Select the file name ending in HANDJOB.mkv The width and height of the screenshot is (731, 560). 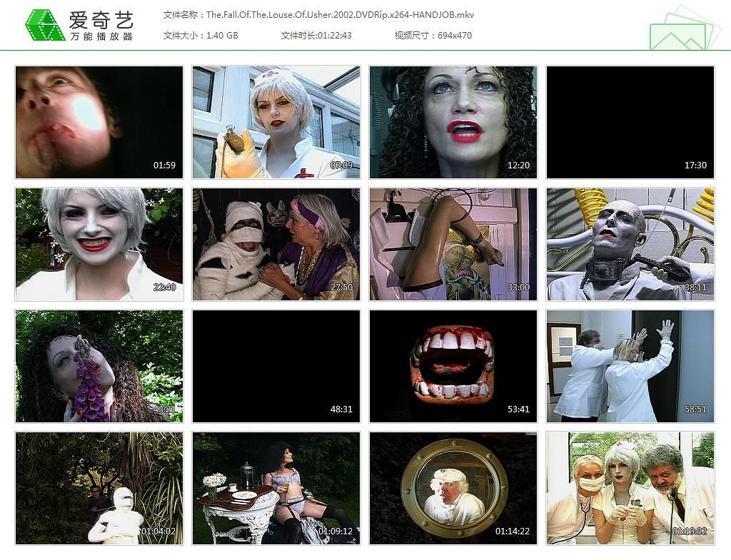(x=318, y=14)
